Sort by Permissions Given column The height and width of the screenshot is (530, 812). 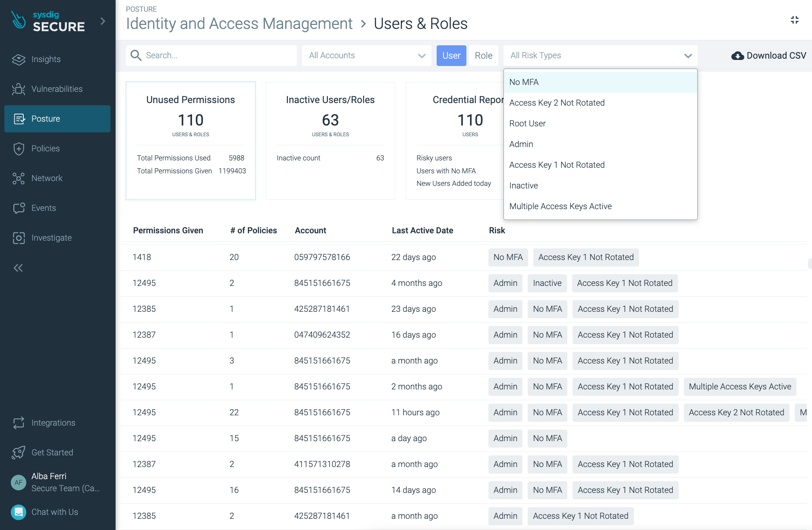pos(168,230)
